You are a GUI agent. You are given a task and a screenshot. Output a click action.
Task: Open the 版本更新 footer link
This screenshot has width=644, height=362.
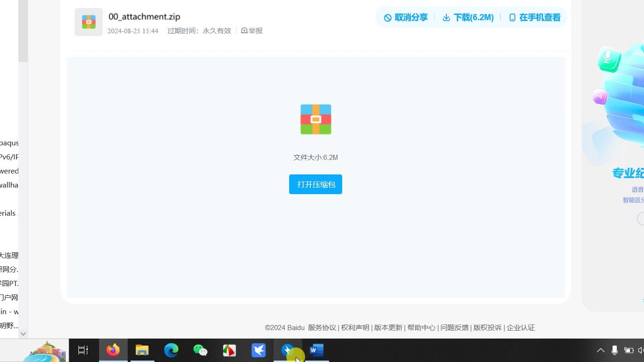pyautogui.click(x=388, y=328)
